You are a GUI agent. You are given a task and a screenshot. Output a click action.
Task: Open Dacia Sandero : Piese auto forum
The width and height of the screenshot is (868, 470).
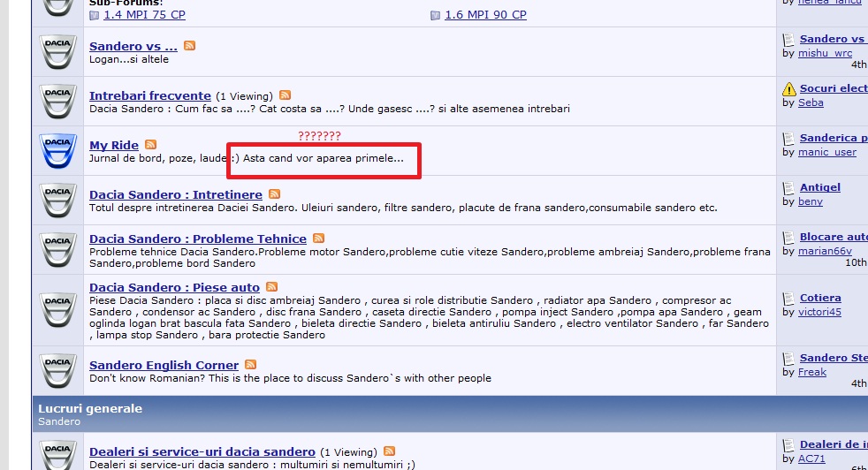click(x=174, y=287)
